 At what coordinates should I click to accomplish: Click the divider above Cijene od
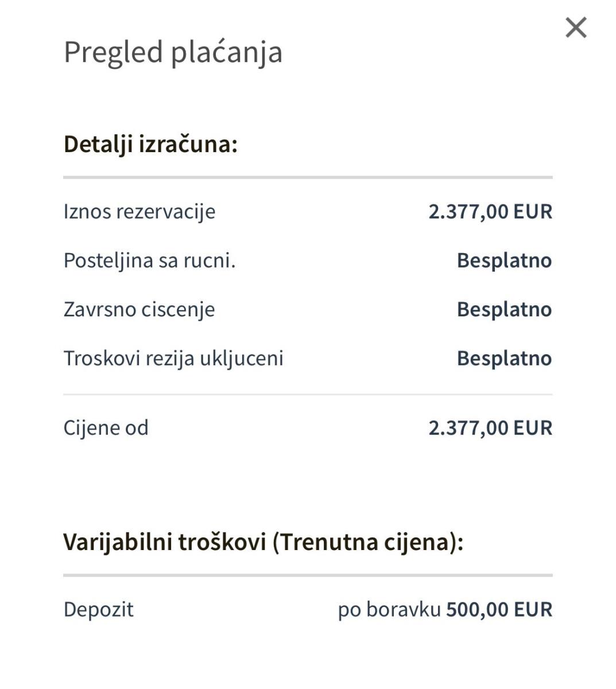pos(308,394)
